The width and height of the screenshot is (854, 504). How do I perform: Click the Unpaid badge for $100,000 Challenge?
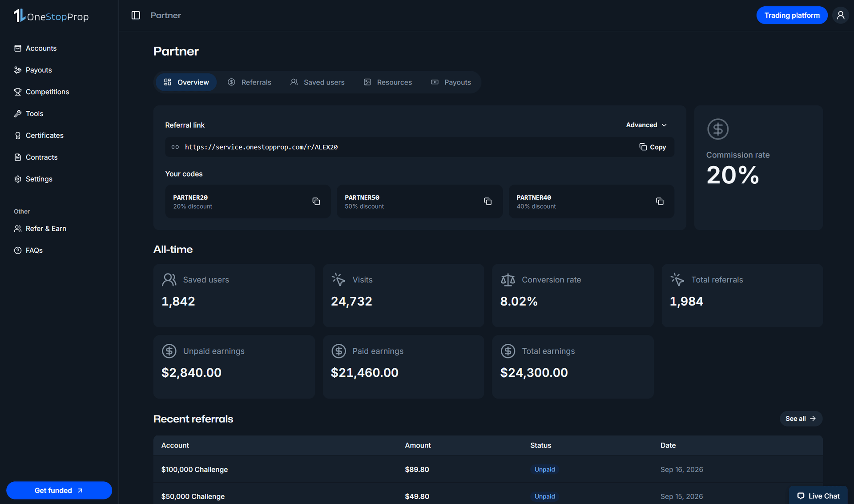544,469
